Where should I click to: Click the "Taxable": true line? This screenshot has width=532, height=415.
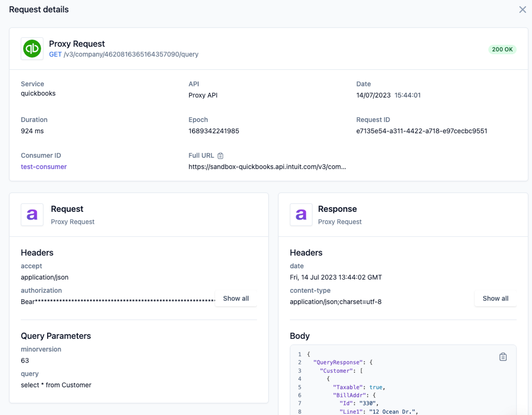point(359,387)
